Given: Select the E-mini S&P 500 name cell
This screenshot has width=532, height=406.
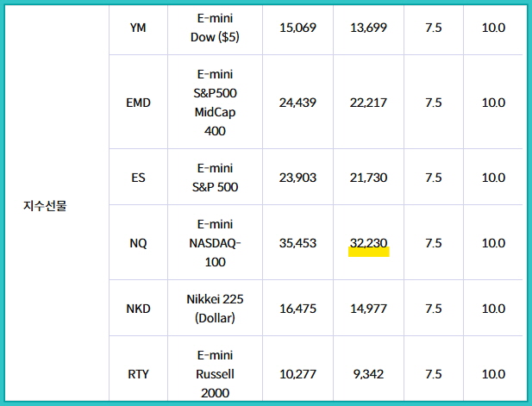Looking at the screenshot, I should coord(215,178).
